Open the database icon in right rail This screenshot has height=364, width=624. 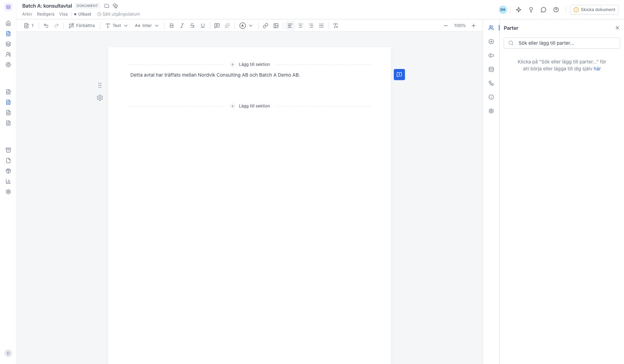[491, 69]
